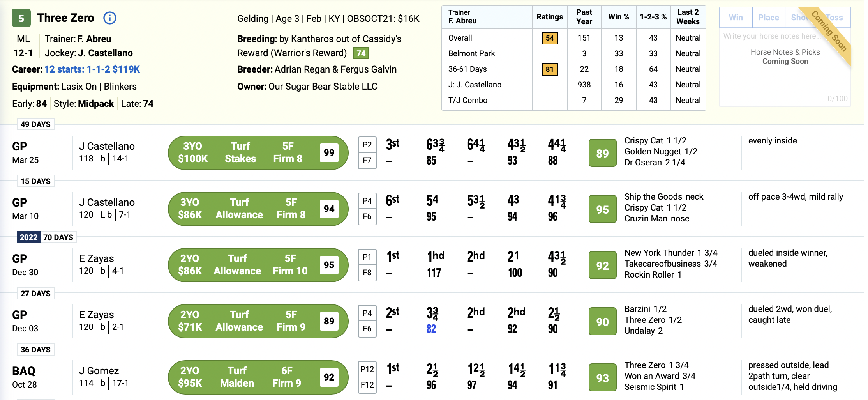Open the 3YO $86K Allowance Mar 10 pill
Screen dimensions: 868x400
pos(258,209)
